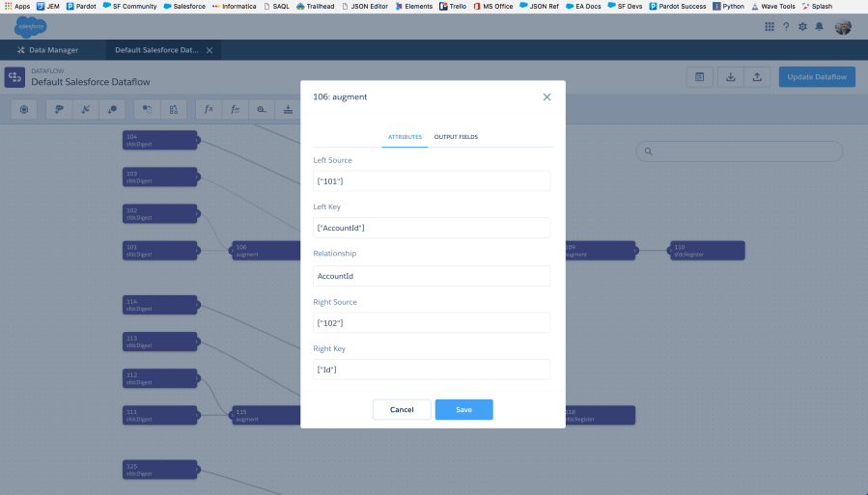
Task: Focus the Relationship text field
Action: [x=432, y=276]
